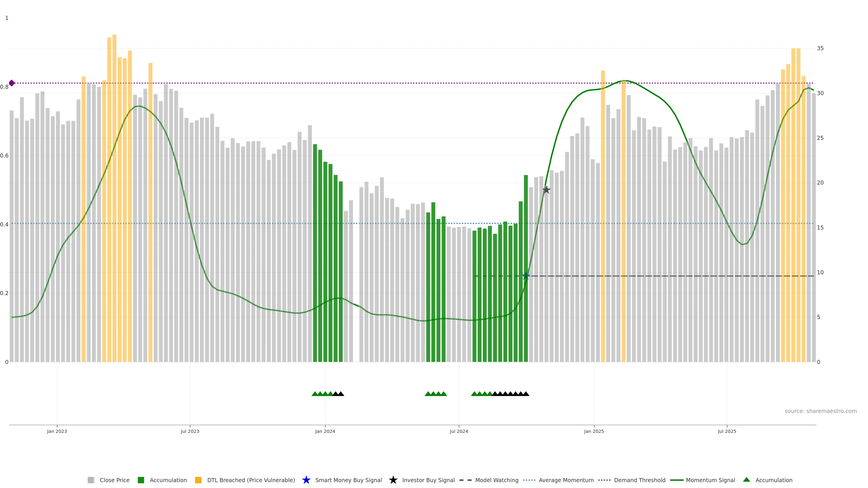Image resolution: width=868 pixels, height=488 pixels.
Task: Click the 'Jan 2023' x-axis tick label
Action: tap(57, 431)
